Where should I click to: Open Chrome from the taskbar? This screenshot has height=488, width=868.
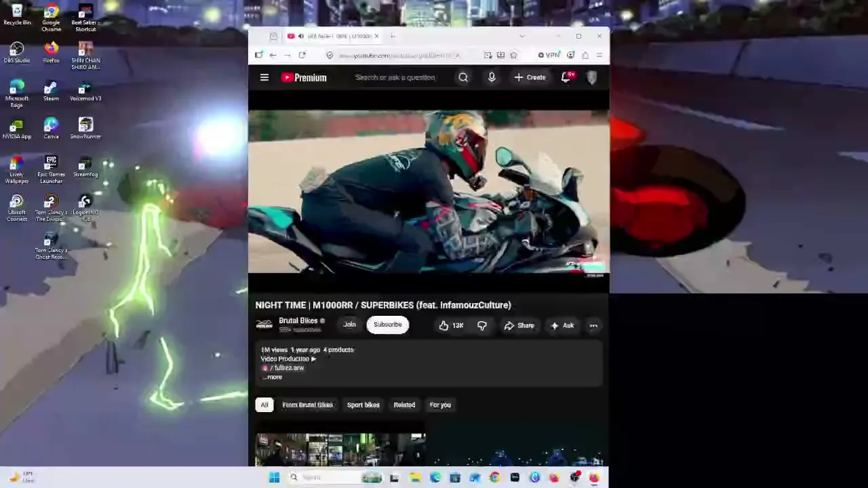(495, 478)
